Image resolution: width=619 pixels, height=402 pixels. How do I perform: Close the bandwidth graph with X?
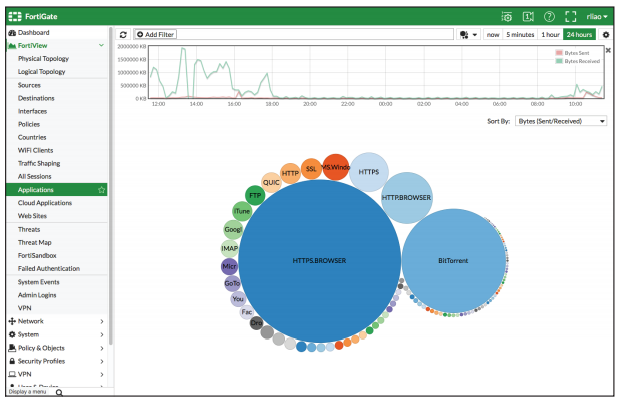pos(608,50)
